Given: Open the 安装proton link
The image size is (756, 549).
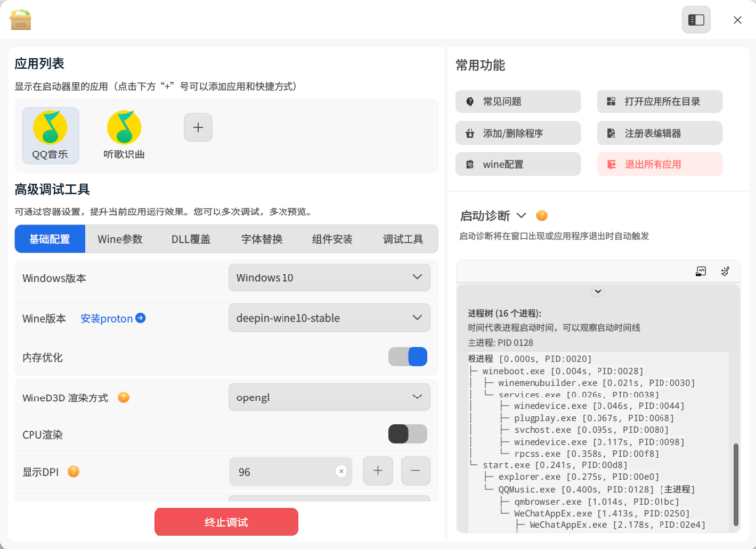Looking at the screenshot, I should (x=112, y=318).
